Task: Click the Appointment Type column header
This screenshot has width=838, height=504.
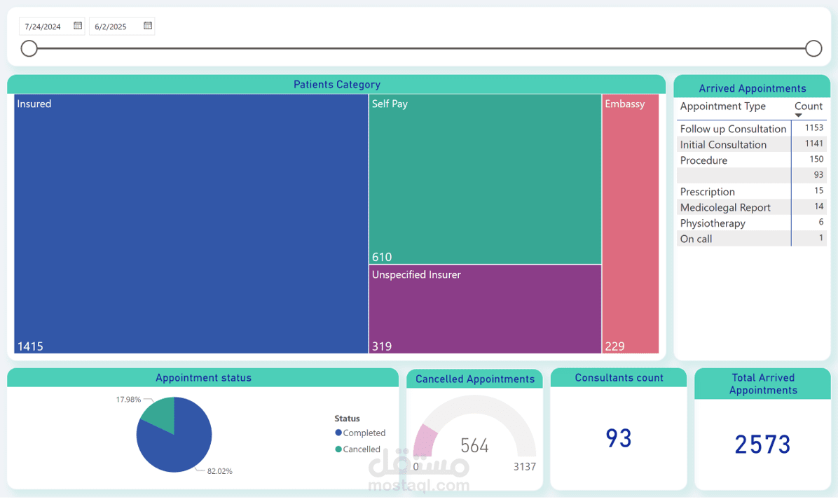Action: (722, 106)
